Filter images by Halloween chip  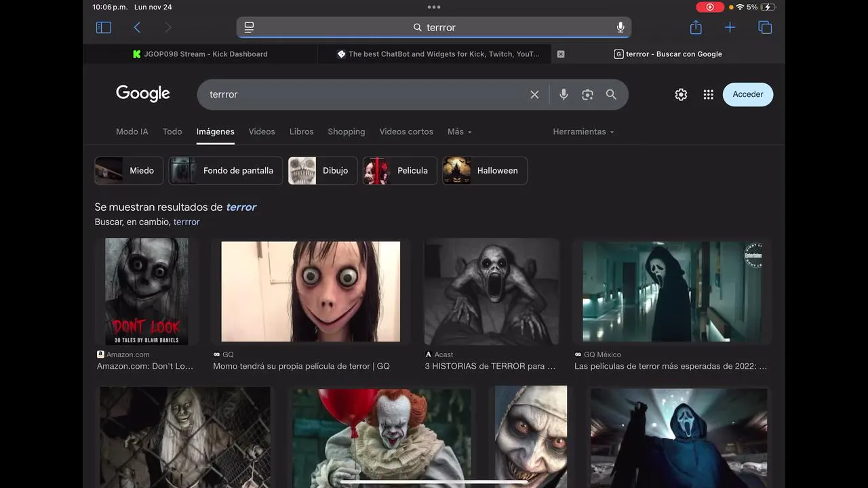pos(485,171)
